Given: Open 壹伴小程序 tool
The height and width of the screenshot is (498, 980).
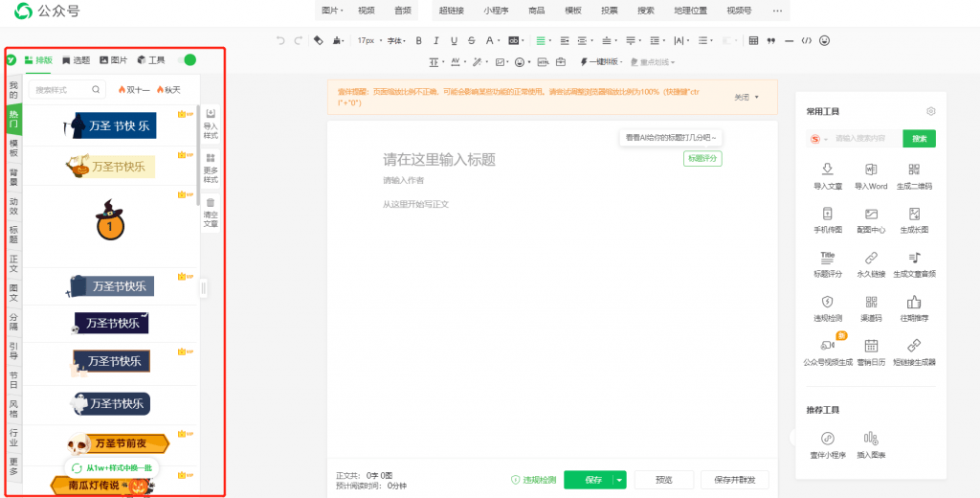Looking at the screenshot, I should pyautogui.click(x=828, y=444).
